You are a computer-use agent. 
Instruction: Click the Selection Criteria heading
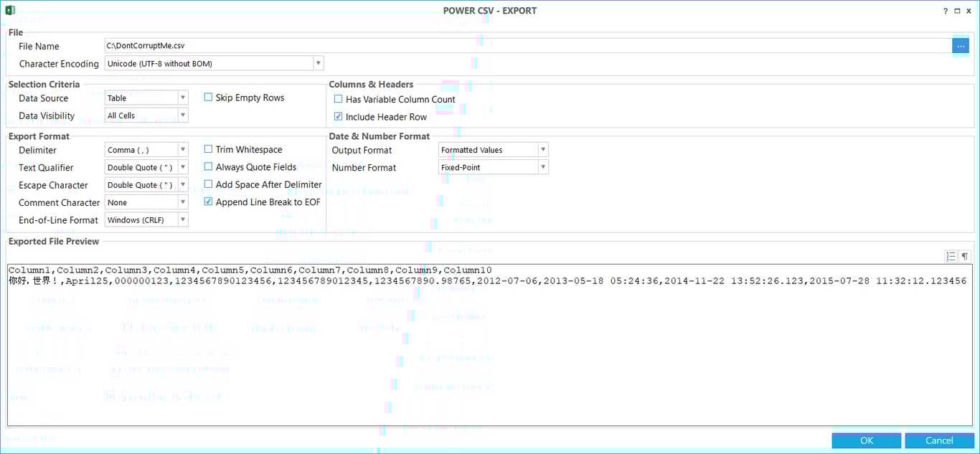44,85
